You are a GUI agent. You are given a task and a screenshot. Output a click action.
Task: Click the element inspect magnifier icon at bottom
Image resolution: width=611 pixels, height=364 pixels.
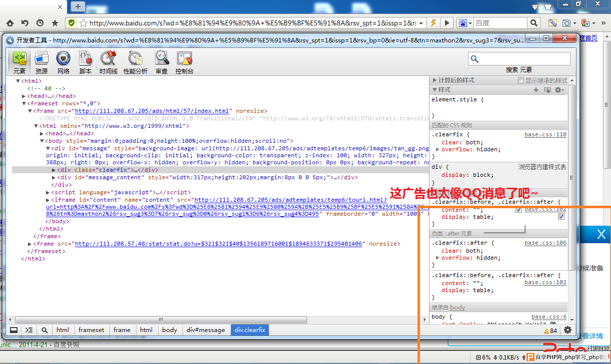[x=44, y=330]
